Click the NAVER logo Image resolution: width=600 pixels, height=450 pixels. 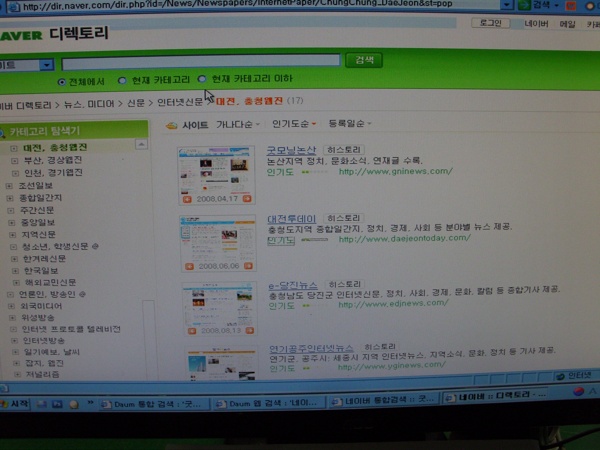tap(21, 36)
